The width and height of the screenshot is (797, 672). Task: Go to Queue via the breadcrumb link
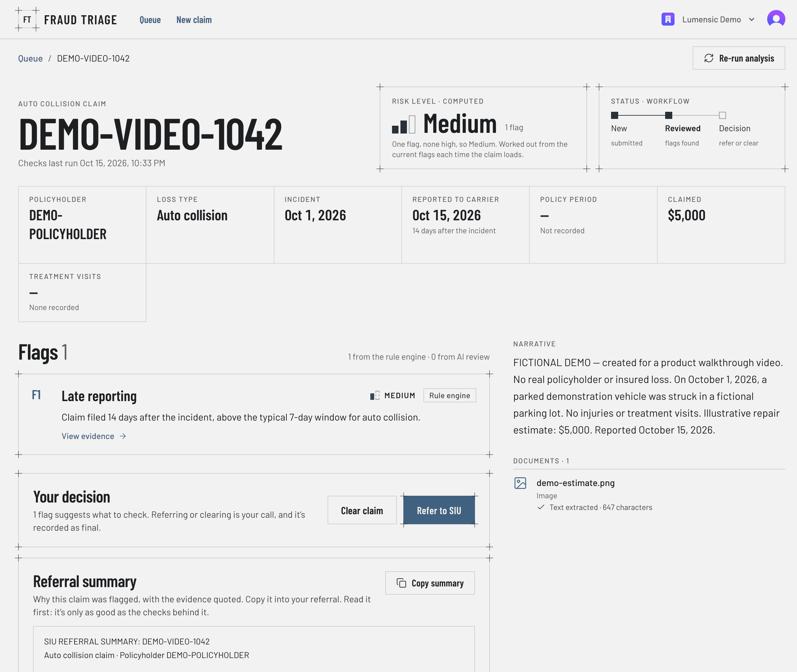point(30,58)
